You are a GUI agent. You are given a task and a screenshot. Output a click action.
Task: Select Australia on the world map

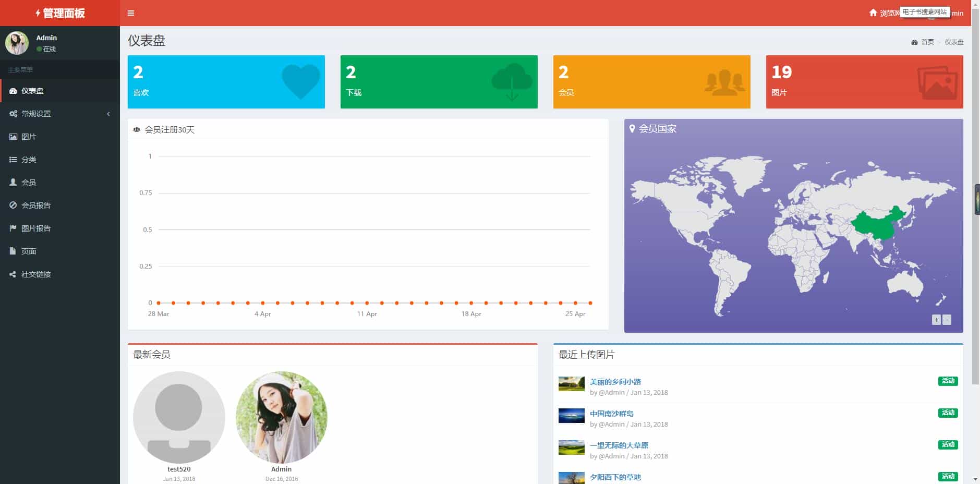[906, 286]
